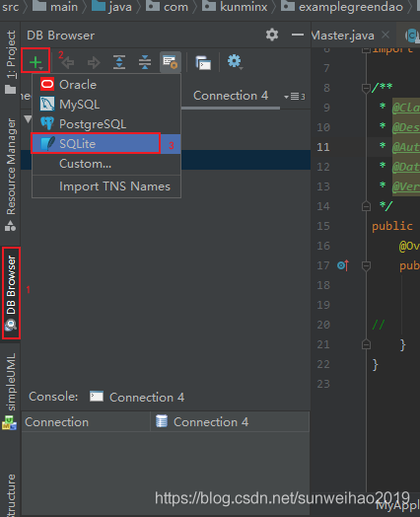
Task: Choose PostgreSQL from connection menu
Action: [x=106, y=124]
